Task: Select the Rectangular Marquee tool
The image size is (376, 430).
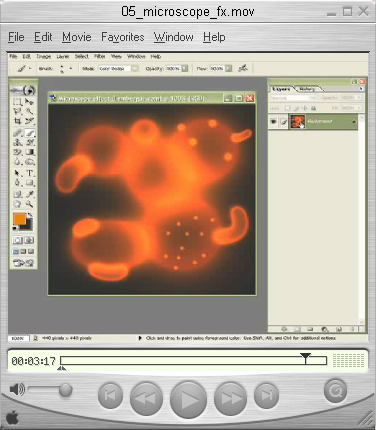Action: point(17,102)
